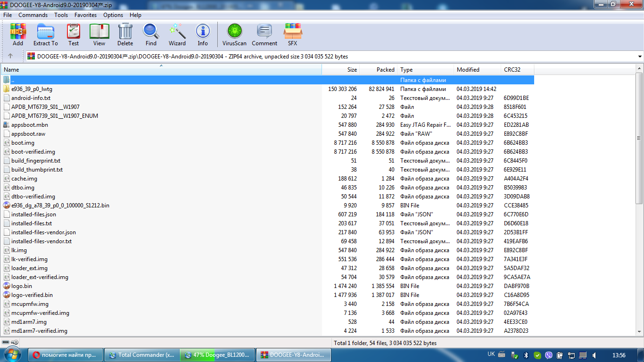Show archive Info

point(203,35)
